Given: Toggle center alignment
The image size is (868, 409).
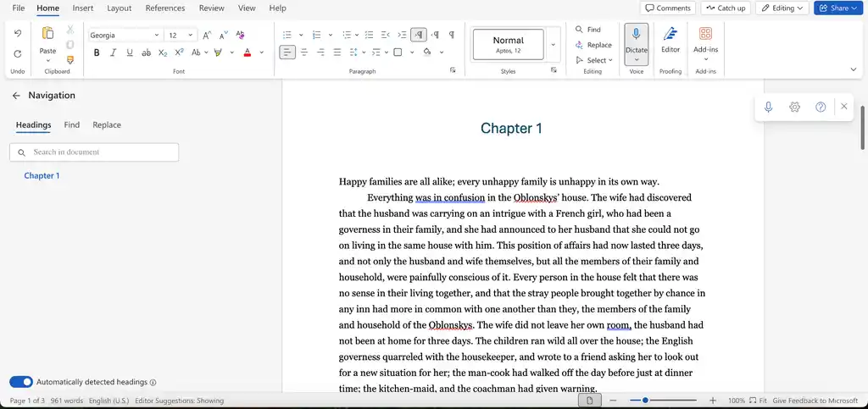Looking at the screenshot, I should 304,53.
